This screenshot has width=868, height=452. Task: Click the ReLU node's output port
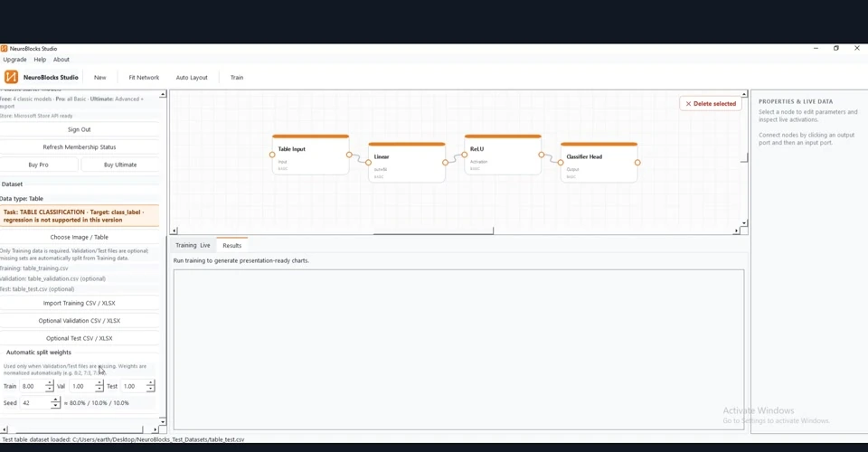[542, 155]
